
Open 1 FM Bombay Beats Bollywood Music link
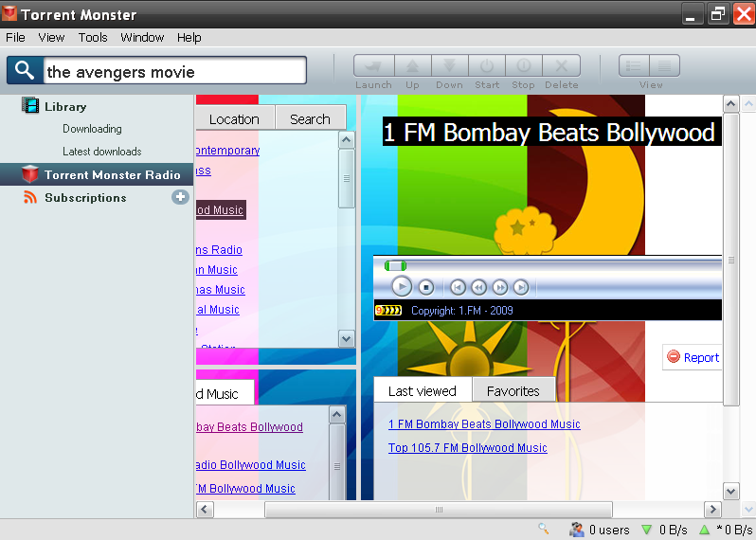point(484,424)
